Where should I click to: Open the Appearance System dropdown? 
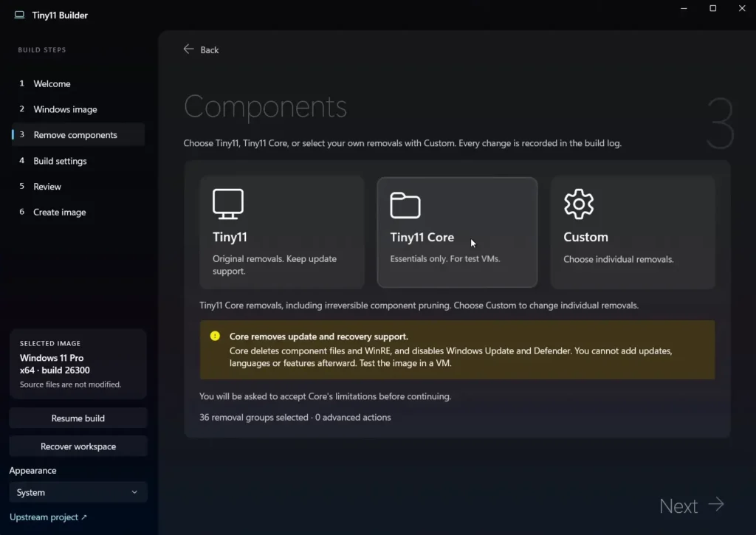[78, 492]
